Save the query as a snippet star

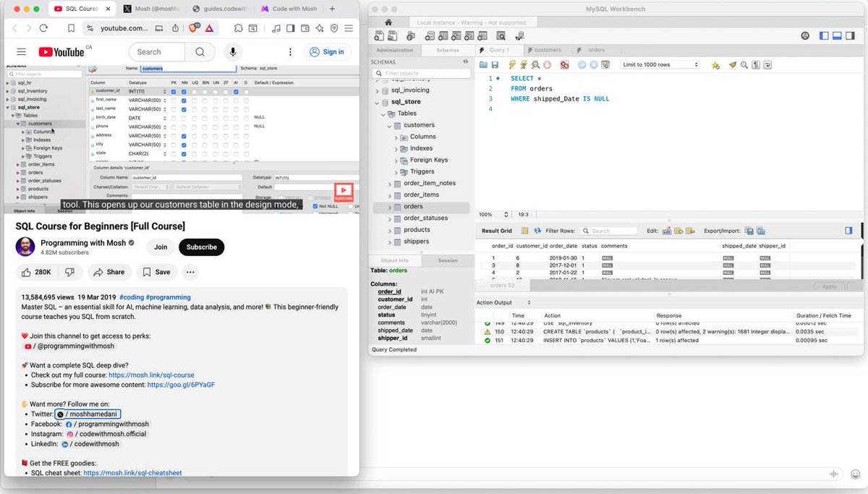(x=715, y=65)
